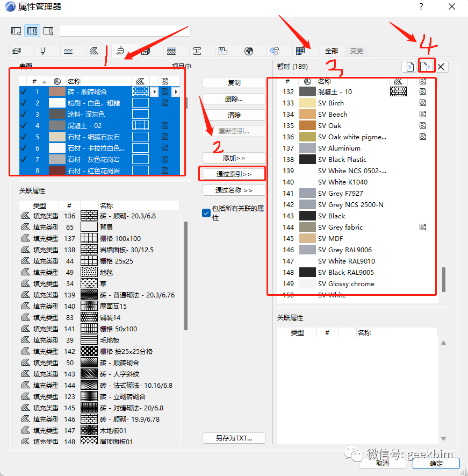Click the 清除 button
The height and width of the screenshot is (476, 468).
[234, 115]
